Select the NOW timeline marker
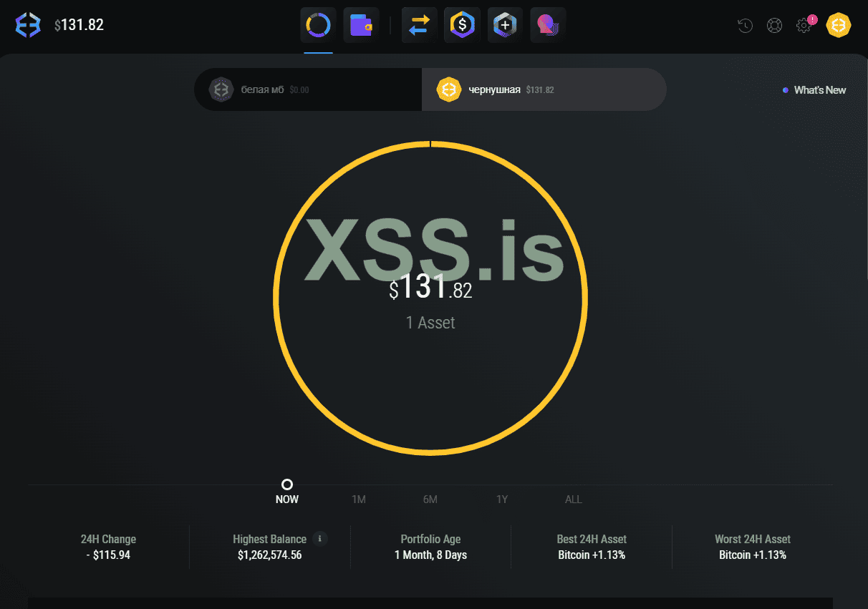This screenshot has height=609, width=868. pos(287,484)
